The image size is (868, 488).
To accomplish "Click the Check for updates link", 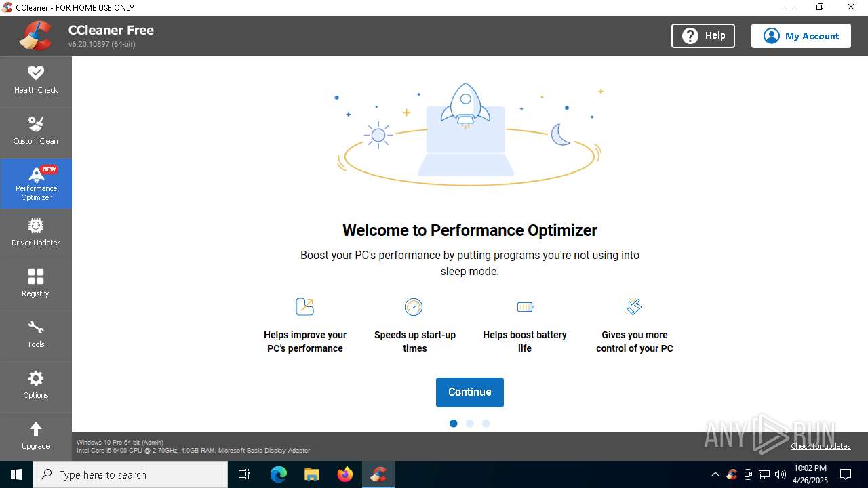I will [821, 446].
